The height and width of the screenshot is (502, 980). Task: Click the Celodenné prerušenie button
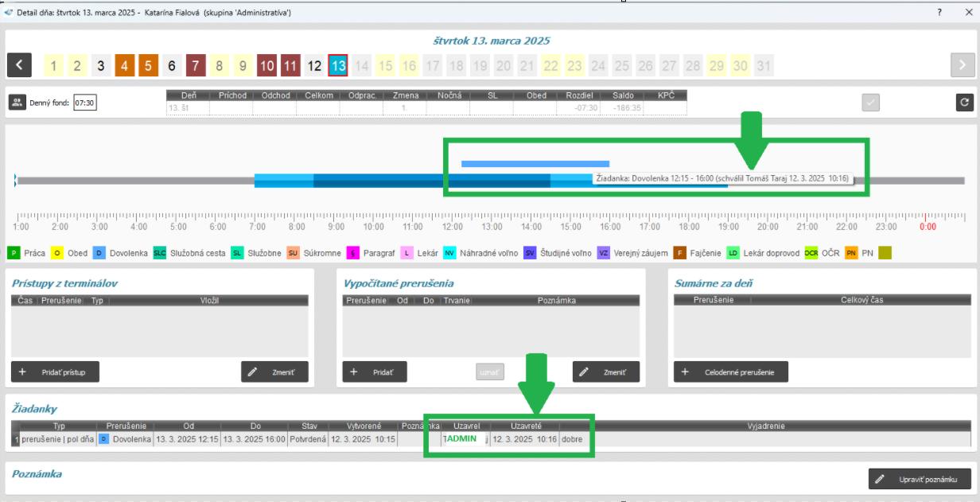731,372
